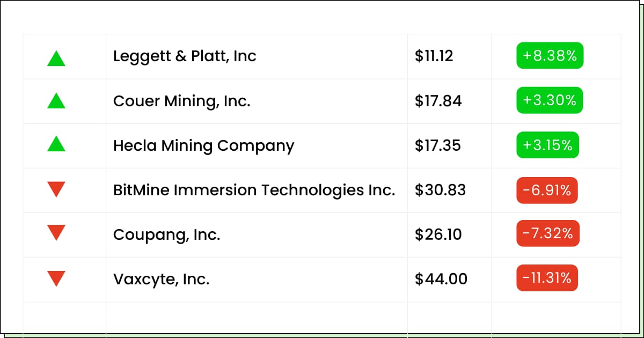644x338 pixels.
Task: Select Coupang, Inc. company name
Action: (x=166, y=234)
